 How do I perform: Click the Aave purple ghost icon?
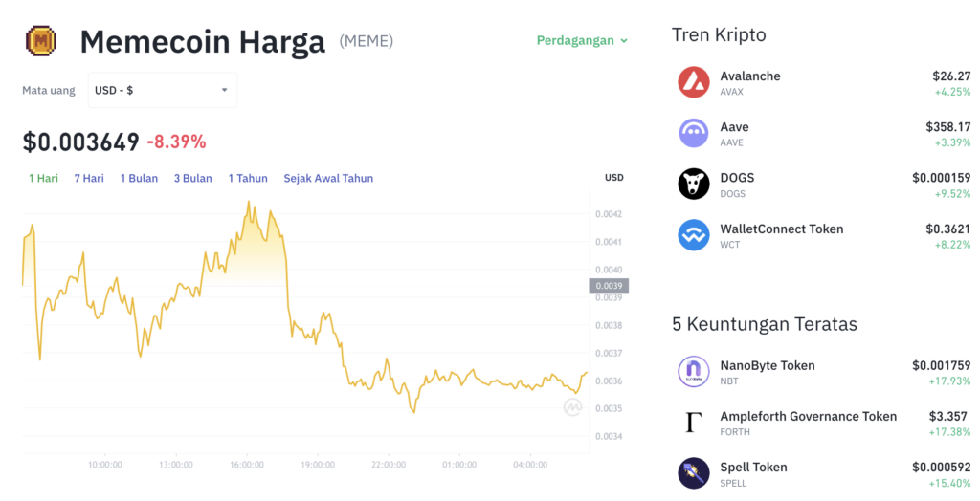(x=694, y=133)
